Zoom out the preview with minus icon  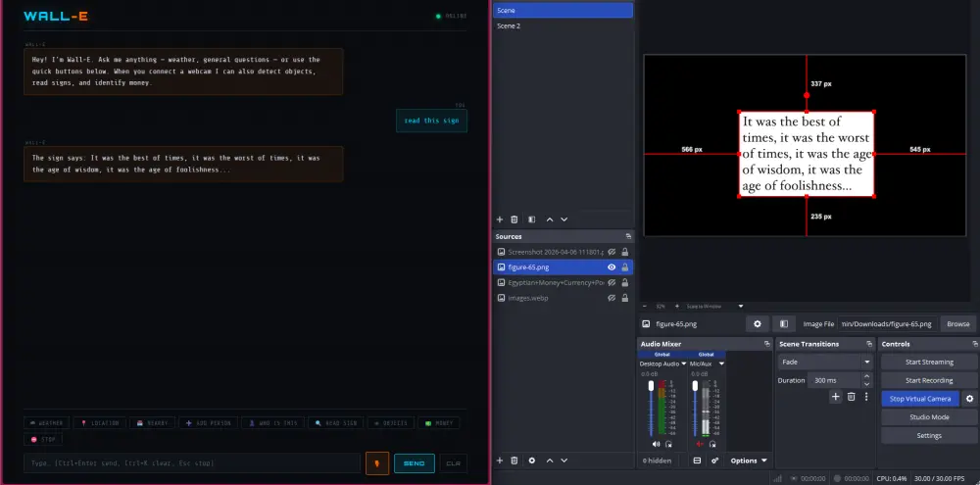point(645,307)
